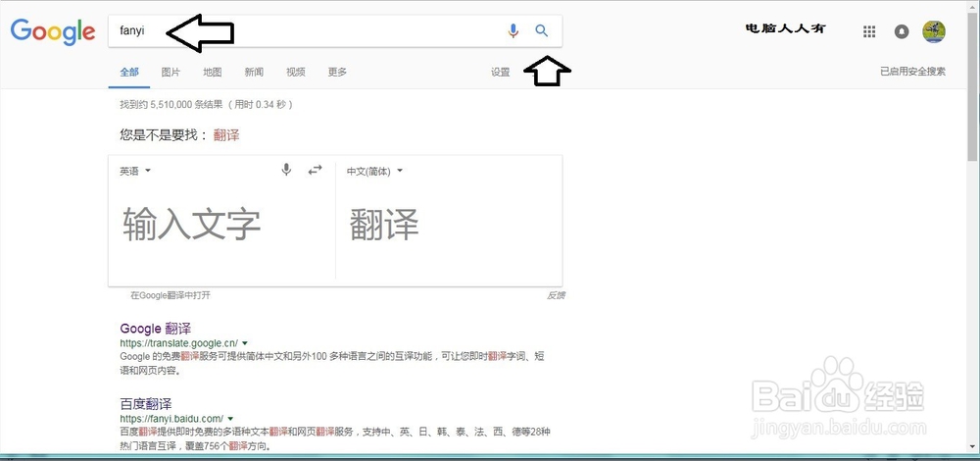Open the notifications bell icon

902,32
